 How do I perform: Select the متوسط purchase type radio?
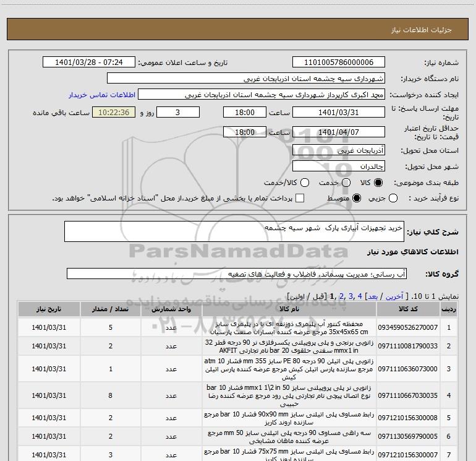coord(357,198)
